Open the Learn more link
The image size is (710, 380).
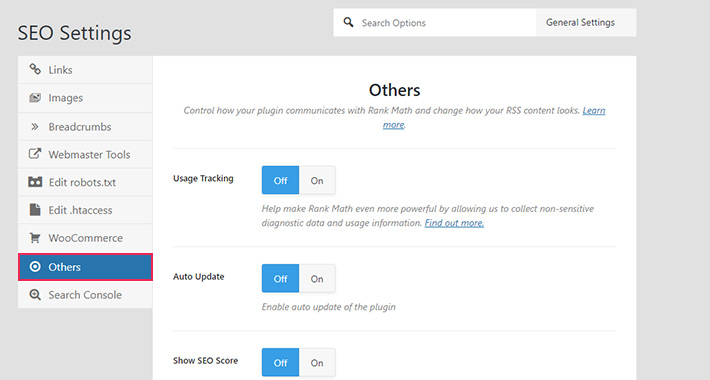tap(494, 117)
